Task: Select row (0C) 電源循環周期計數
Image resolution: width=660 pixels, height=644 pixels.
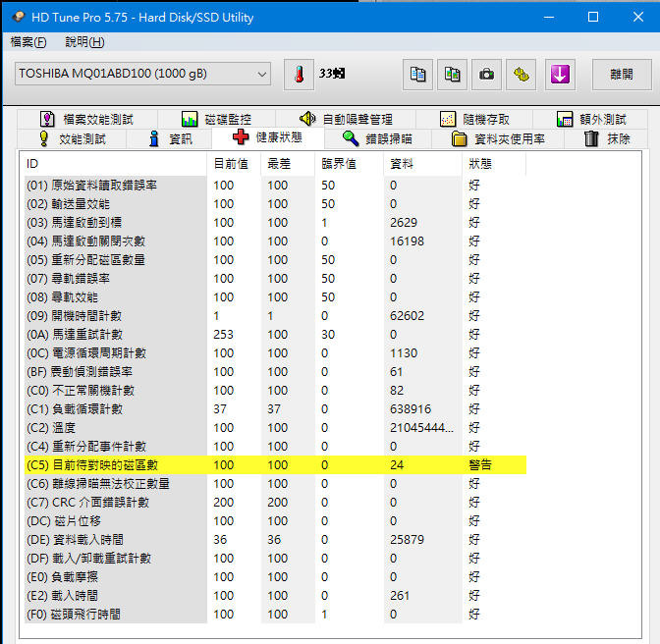Action: (275, 352)
